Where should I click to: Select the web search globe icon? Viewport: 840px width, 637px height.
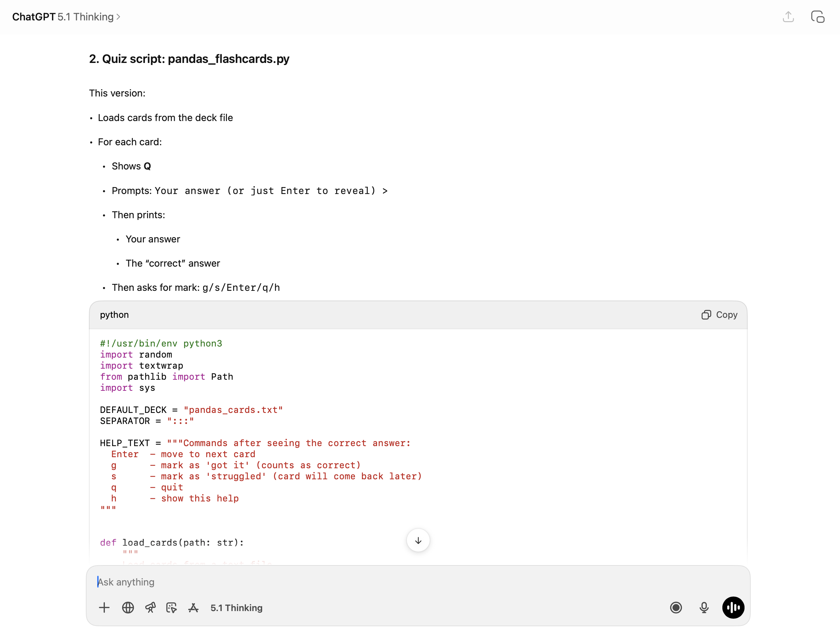pos(128,608)
